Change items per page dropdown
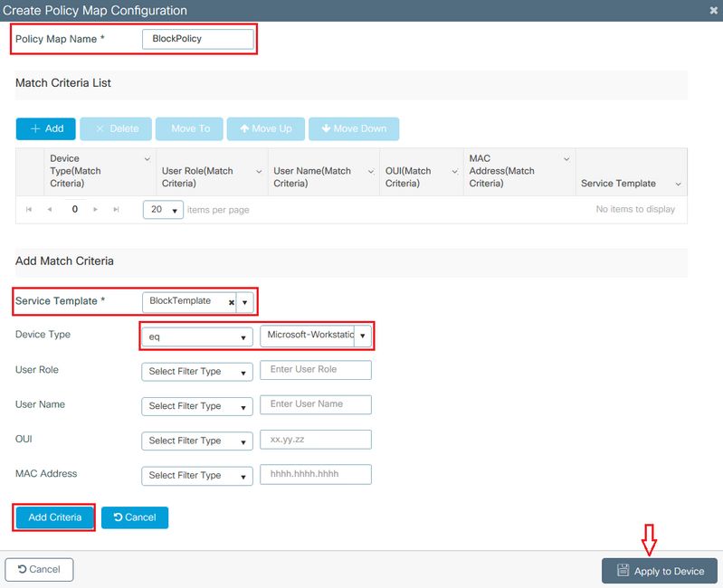This screenshot has height=588, width=723. (163, 210)
